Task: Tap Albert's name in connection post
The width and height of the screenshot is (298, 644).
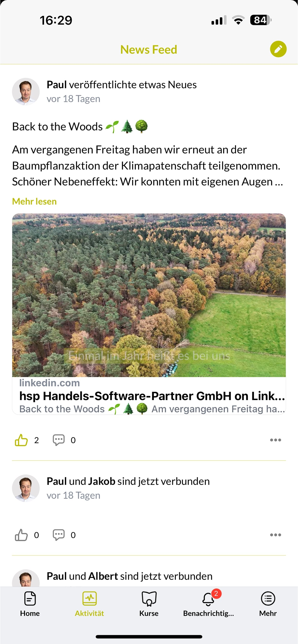Action: point(103,576)
